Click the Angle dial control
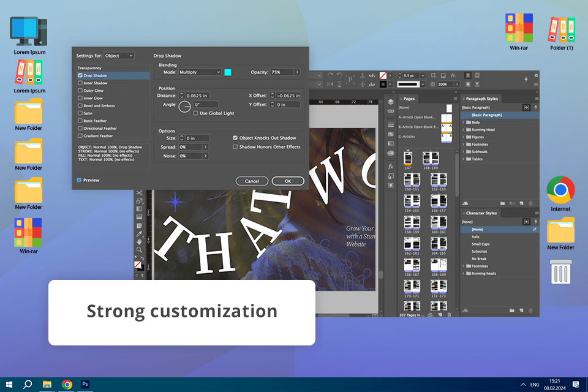 [184, 107]
